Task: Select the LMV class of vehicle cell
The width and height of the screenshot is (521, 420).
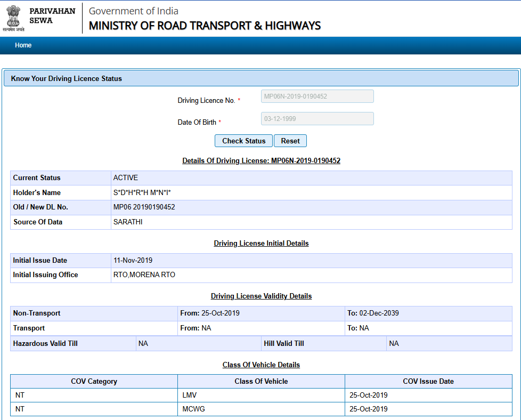Action: pos(190,395)
